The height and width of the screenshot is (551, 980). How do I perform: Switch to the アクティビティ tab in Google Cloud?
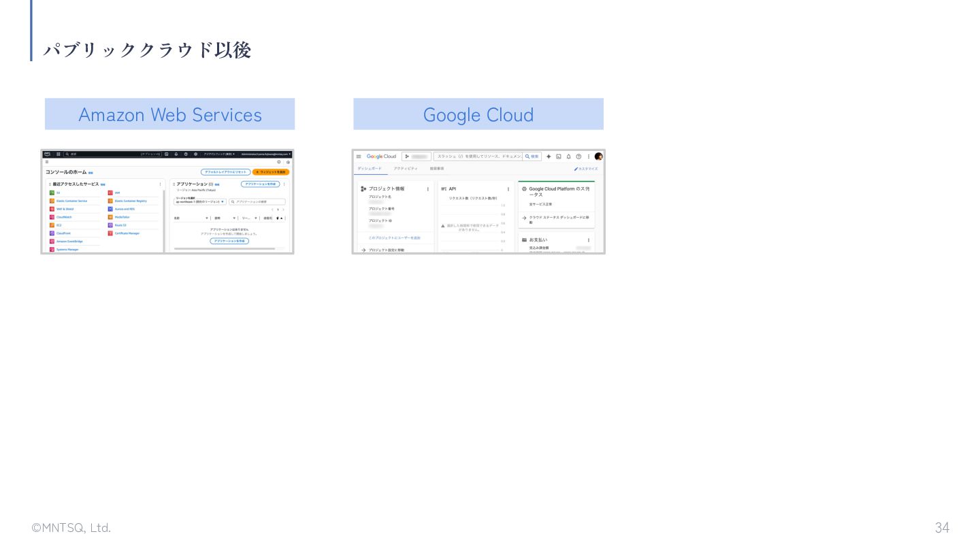click(x=406, y=168)
